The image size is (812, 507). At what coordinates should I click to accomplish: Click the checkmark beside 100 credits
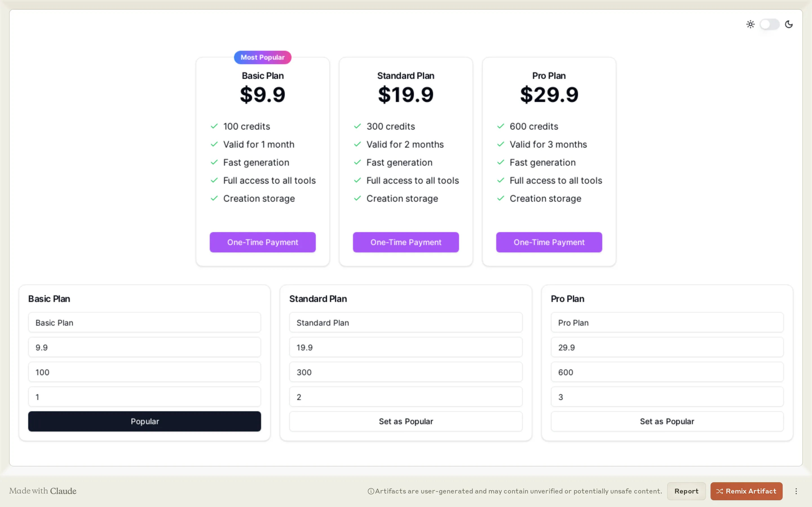[x=214, y=126]
